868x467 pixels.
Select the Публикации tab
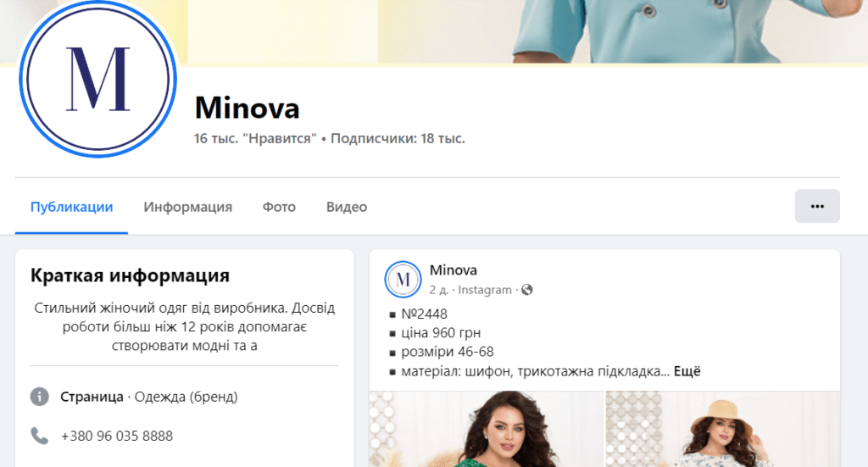click(x=71, y=207)
